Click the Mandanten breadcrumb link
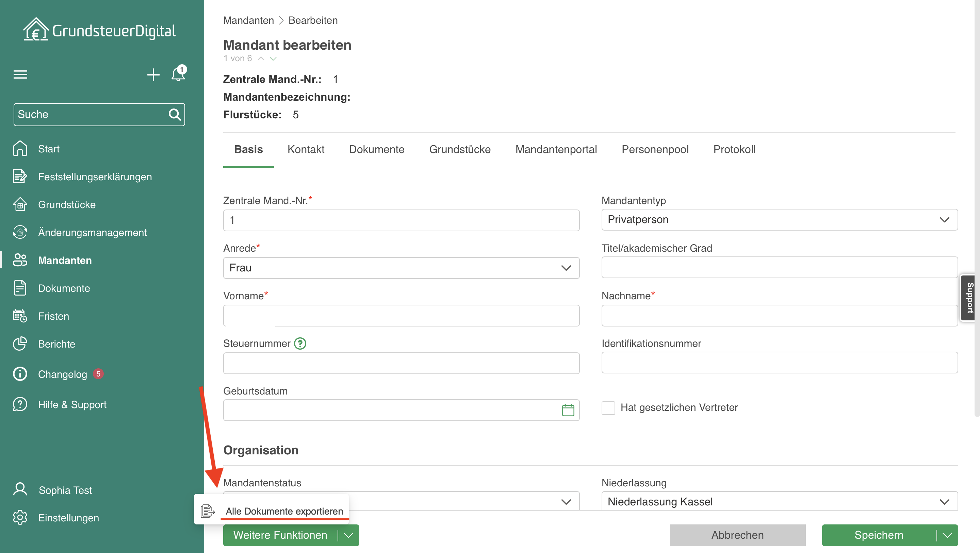This screenshot has width=980, height=553. (248, 20)
